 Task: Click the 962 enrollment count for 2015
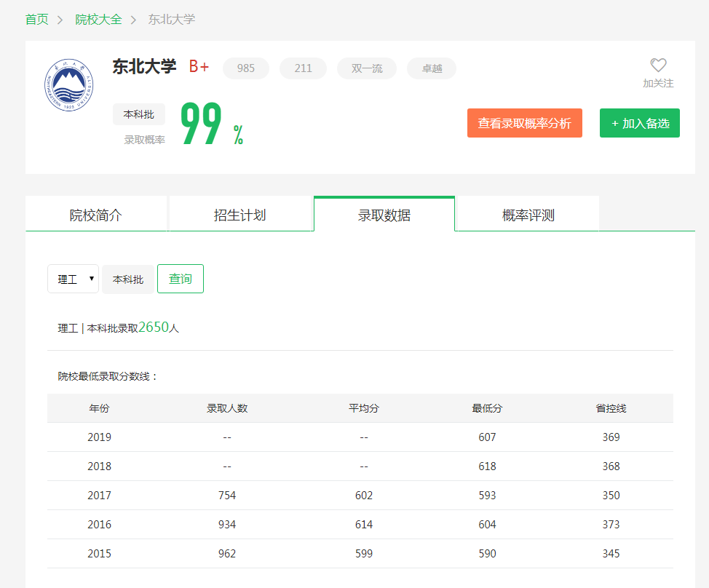pos(227,553)
